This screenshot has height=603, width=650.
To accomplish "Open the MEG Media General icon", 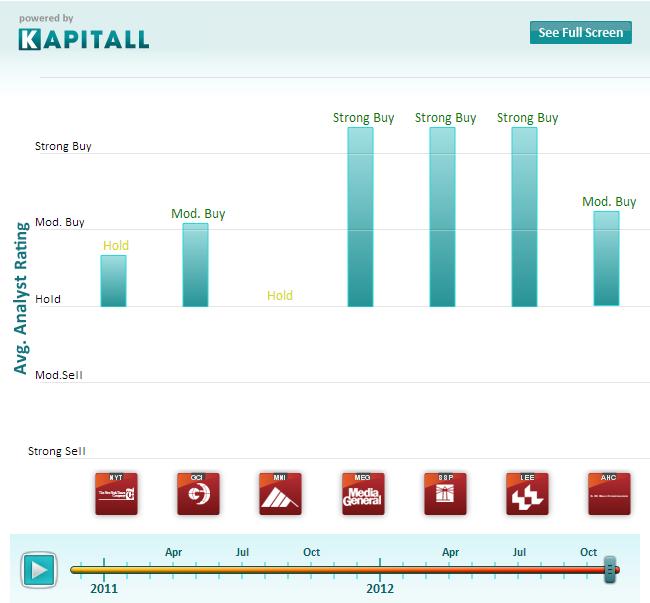I will click(x=362, y=493).
